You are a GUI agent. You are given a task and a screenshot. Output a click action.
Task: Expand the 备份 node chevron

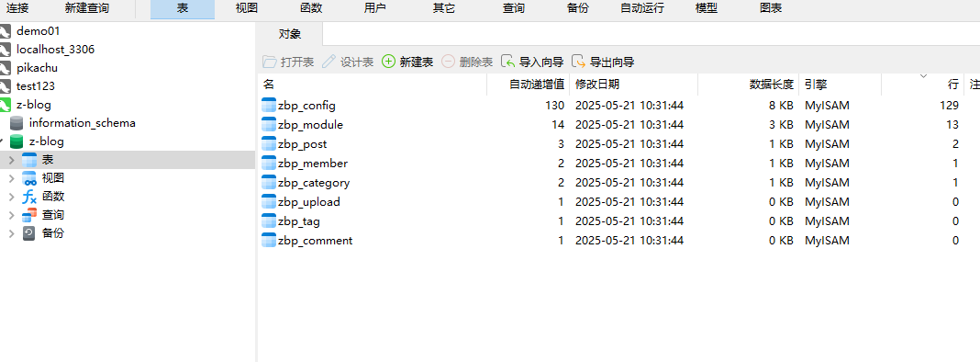click(x=11, y=233)
